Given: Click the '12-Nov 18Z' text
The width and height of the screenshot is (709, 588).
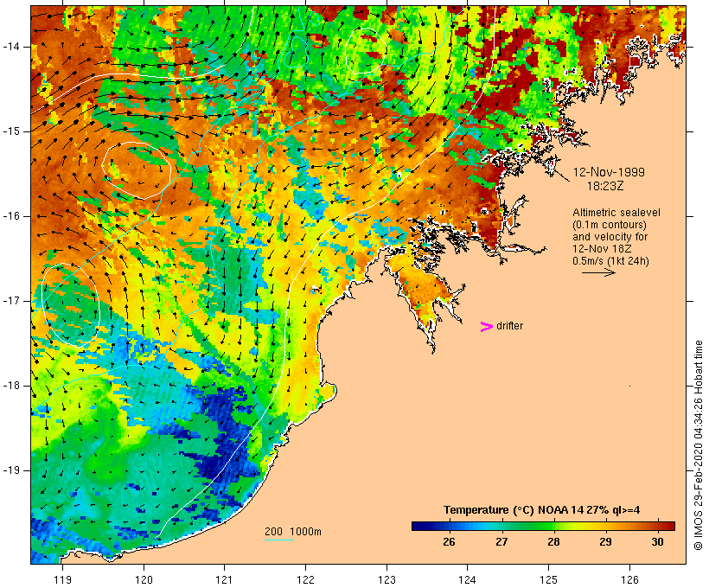Looking at the screenshot, I should coord(602,249).
